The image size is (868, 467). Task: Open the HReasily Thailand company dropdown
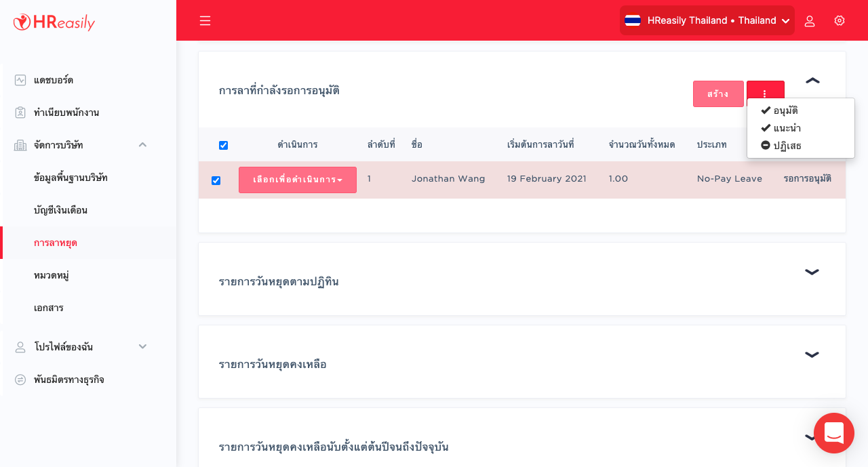pos(707,20)
